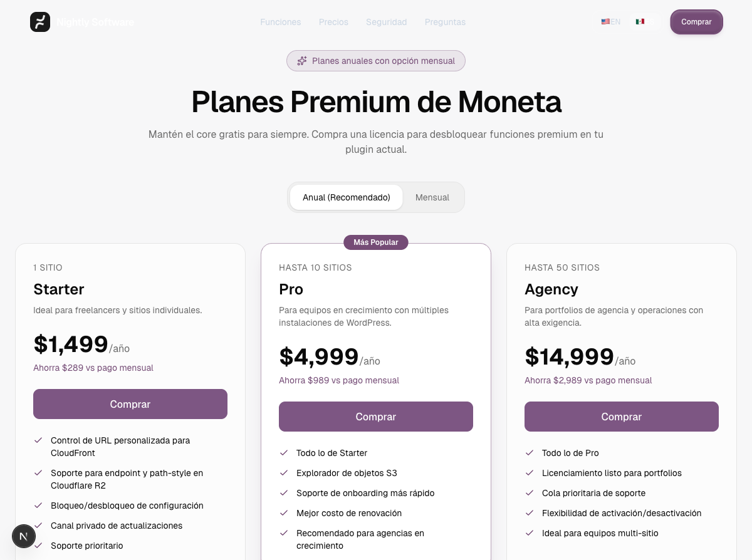Viewport: 752px width, 560px height.
Task: Open the Preguntas navigation item
Action: click(x=445, y=22)
